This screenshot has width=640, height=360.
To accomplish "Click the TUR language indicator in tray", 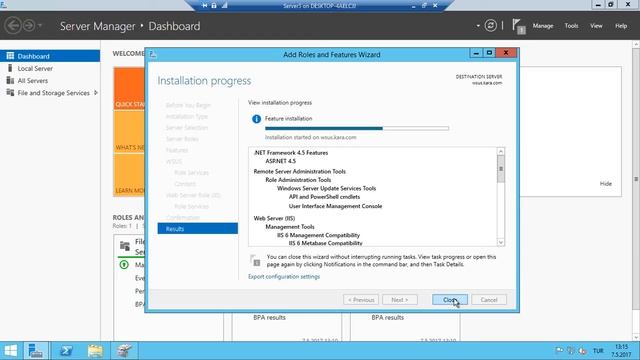I will 598,351.
